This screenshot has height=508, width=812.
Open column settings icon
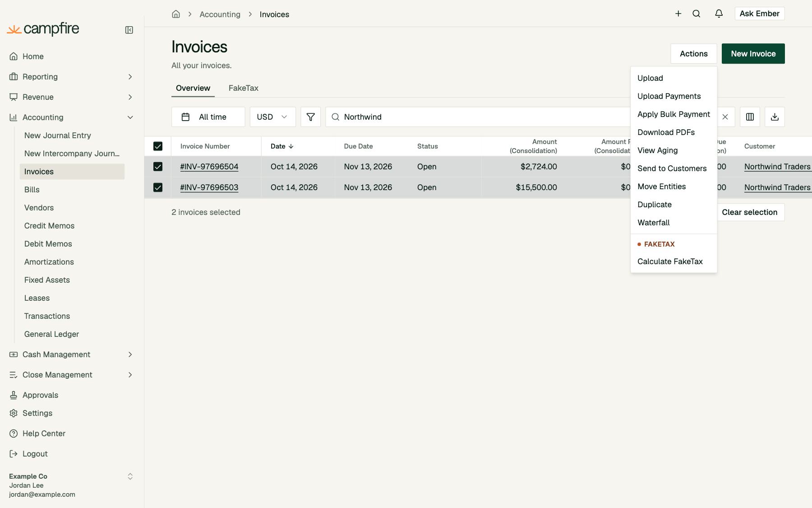click(x=750, y=117)
